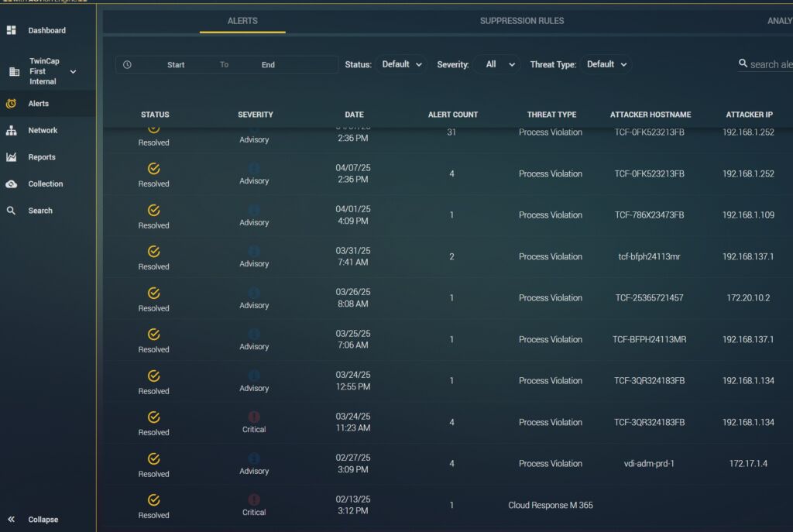
Task: Click Advisory severity icon on 02/27/25 row
Action: point(254,458)
